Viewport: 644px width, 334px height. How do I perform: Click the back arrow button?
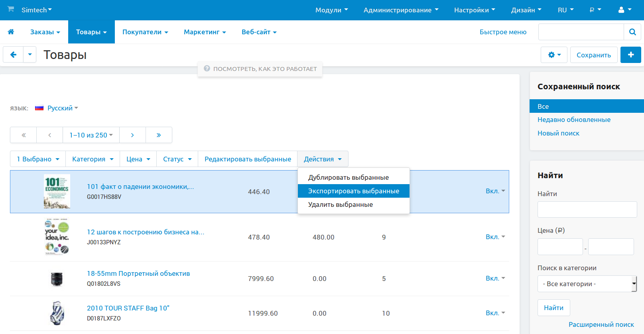(13, 55)
